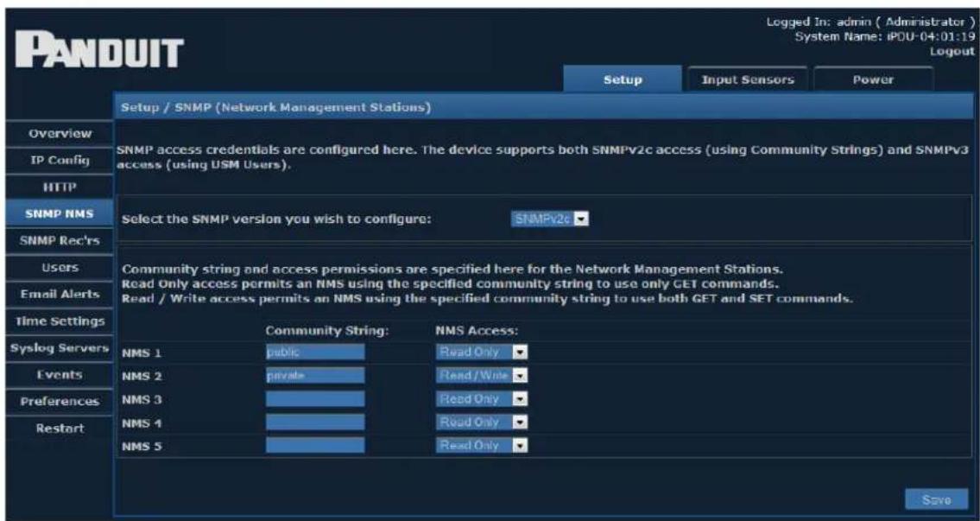Click the System Name text
Image resolution: width=980 pixels, height=521 pixels.
[x=884, y=36]
